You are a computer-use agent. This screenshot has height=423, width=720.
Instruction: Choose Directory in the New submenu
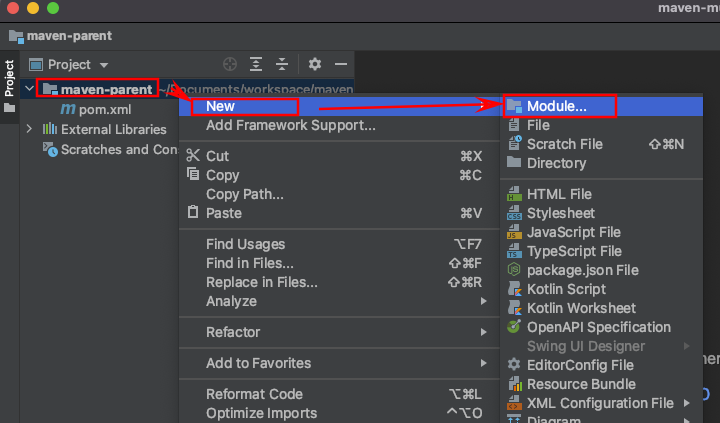[x=602, y=163]
